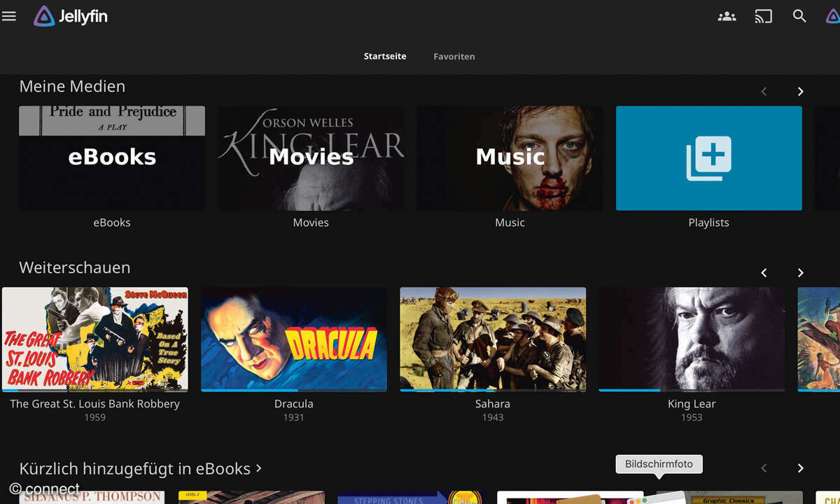This screenshot has width=840, height=504.
Task: Open the SyncPlay group icon
Action: coord(727,16)
